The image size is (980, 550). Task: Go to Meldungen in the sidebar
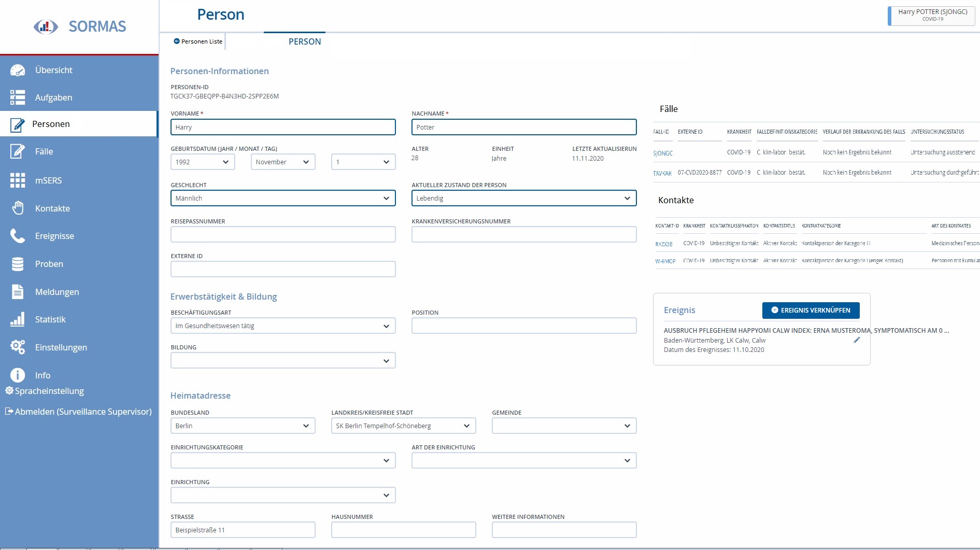pyautogui.click(x=57, y=292)
